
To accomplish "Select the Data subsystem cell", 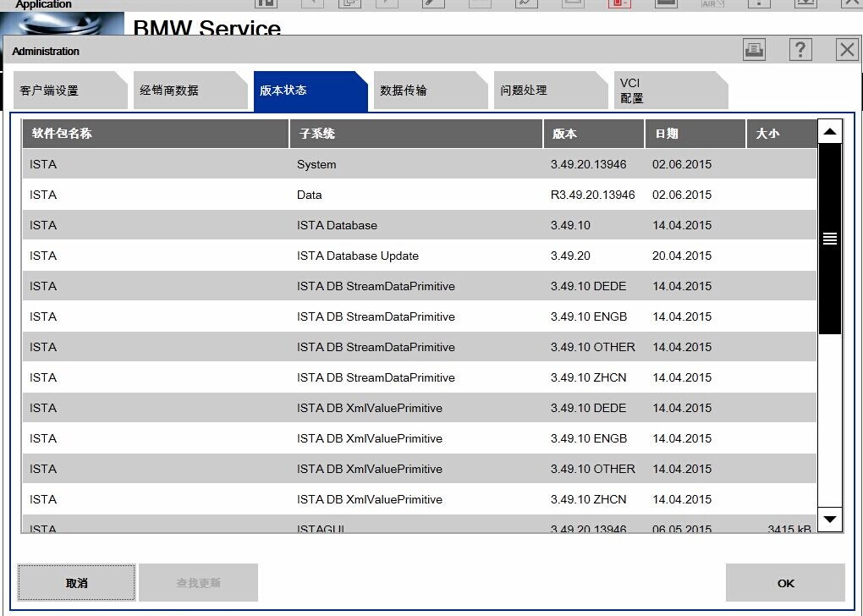I will click(310, 195).
